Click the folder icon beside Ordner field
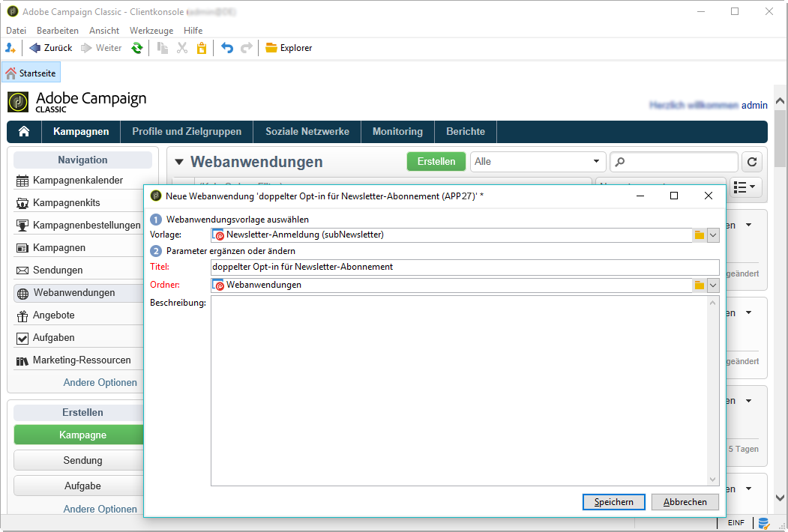 click(x=699, y=285)
